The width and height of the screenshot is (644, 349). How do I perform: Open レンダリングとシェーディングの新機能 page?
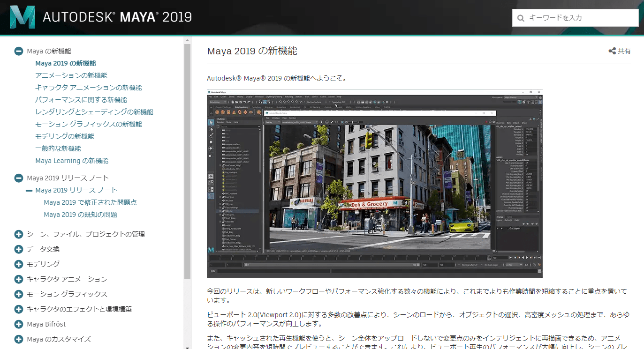coord(94,112)
